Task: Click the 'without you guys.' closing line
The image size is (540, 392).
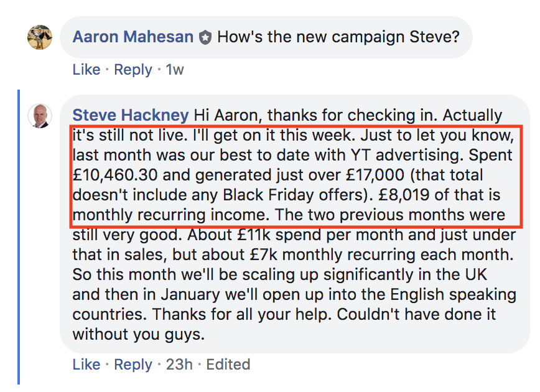Action: tap(139, 335)
